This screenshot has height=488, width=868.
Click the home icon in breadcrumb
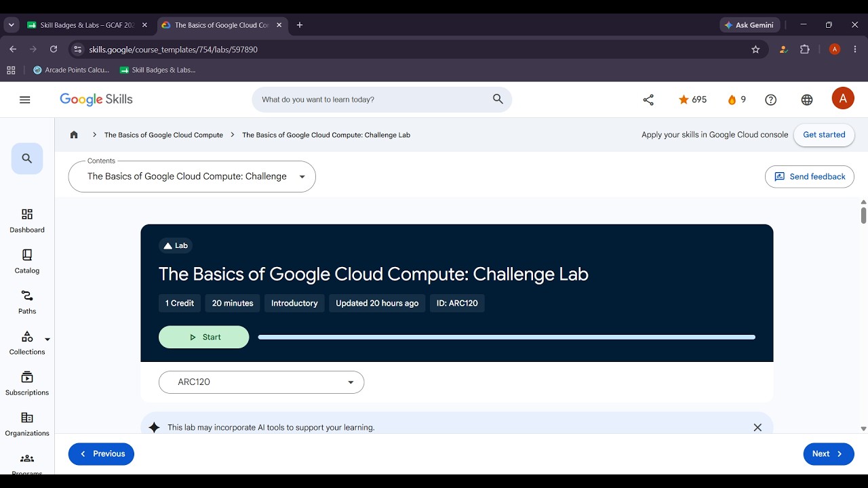[x=74, y=135]
